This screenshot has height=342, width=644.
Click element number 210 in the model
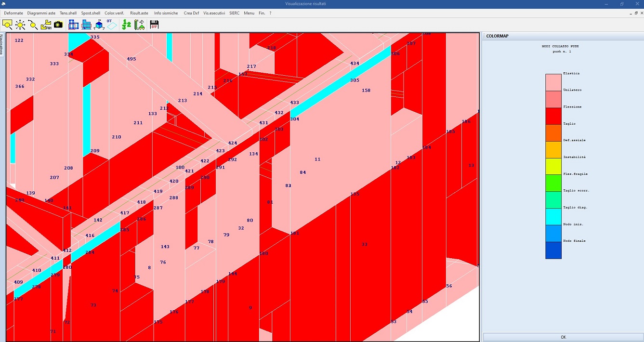tap(117, 137)
